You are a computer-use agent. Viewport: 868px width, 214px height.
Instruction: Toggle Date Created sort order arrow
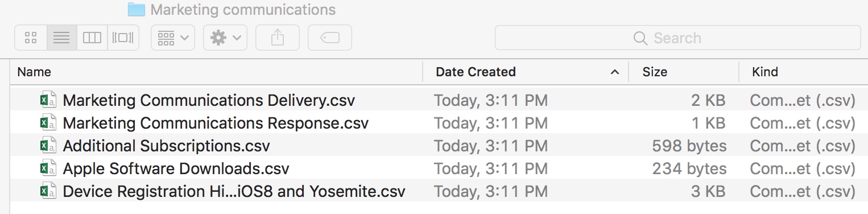click(614, 72)
